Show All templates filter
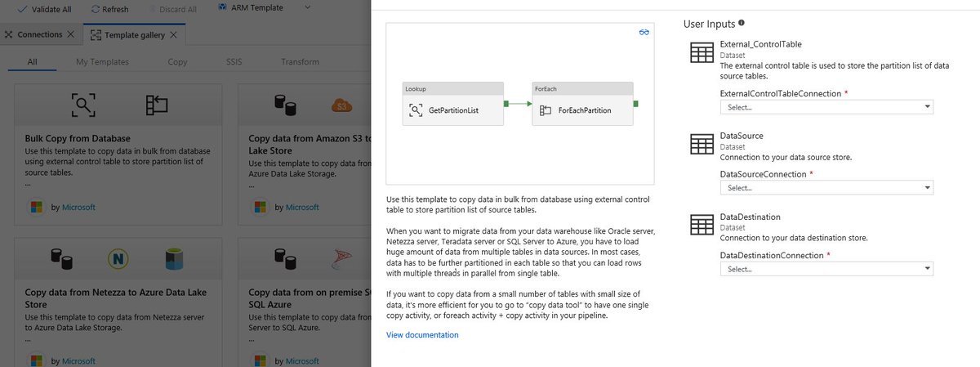The width and height of the screenshot is (980, 367). (x=32, y=62)
